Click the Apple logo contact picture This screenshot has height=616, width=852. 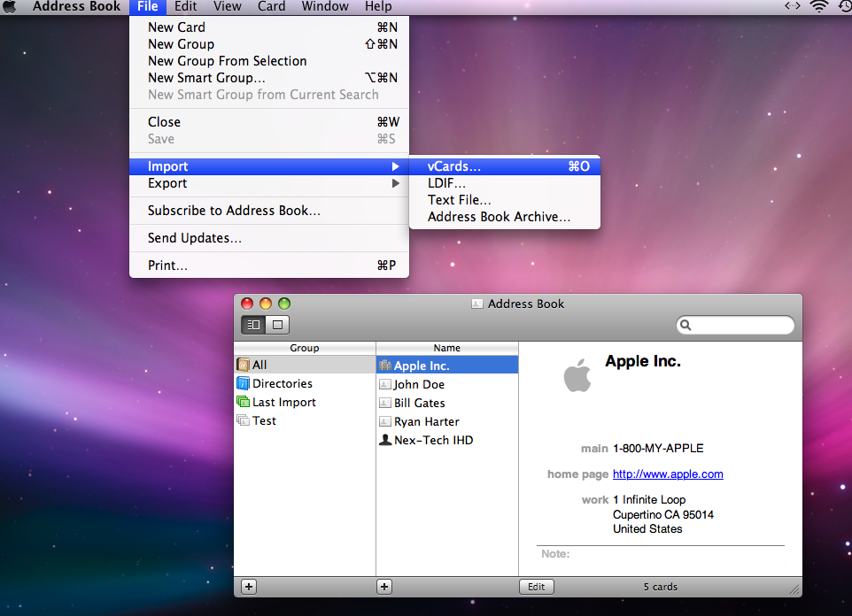coord(577,375)
